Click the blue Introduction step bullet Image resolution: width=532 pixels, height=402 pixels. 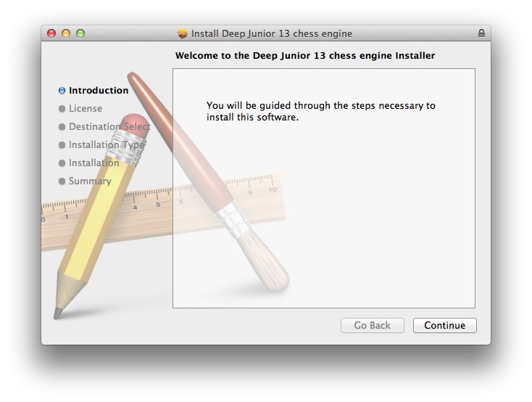(62, 91)
